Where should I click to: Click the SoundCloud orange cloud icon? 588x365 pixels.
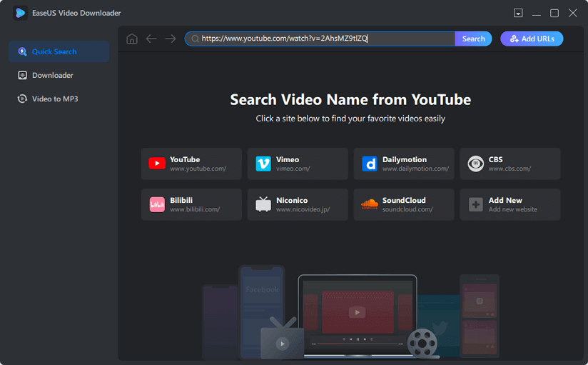(x=370, y=204)
